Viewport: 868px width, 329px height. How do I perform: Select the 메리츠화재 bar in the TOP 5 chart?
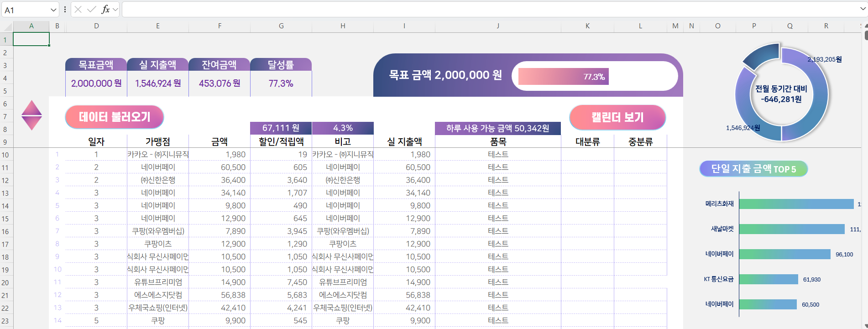pos(796,204)
